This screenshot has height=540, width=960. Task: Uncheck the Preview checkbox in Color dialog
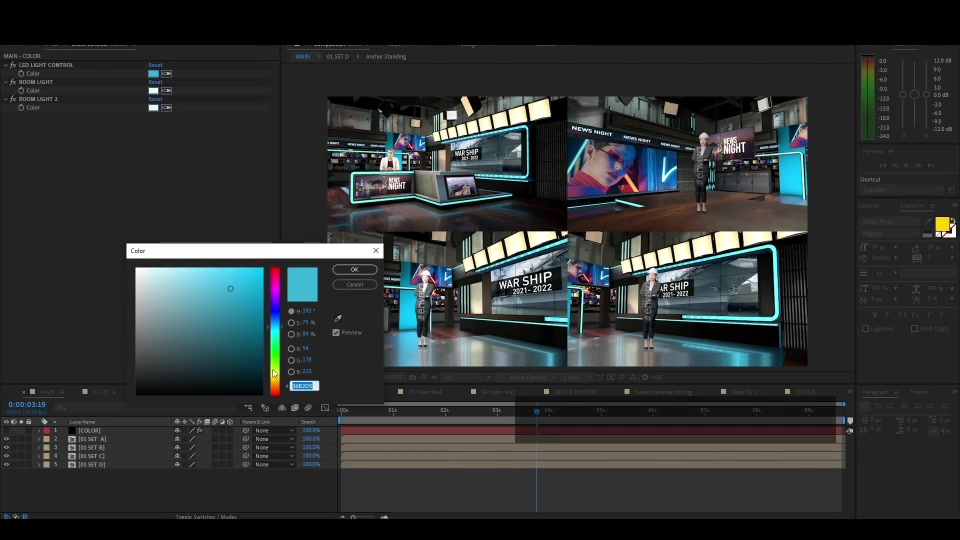click(336, 332)
